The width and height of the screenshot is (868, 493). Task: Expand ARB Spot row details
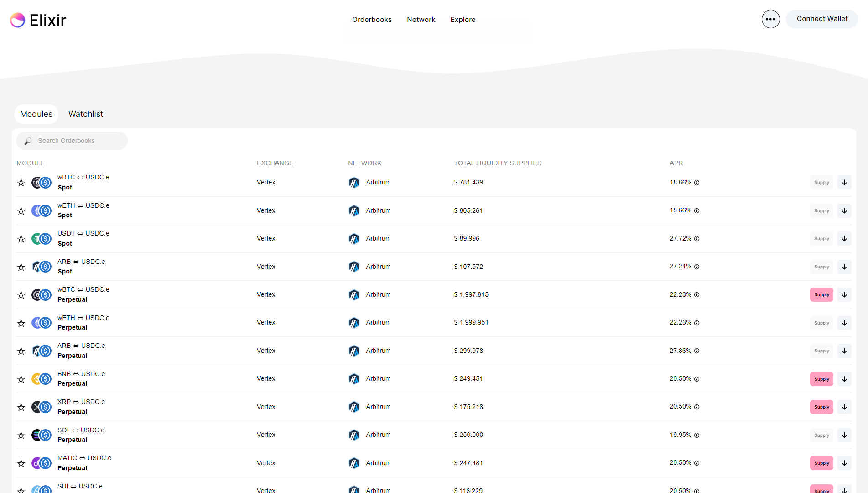pyautogui.click(x=844, y=267)
